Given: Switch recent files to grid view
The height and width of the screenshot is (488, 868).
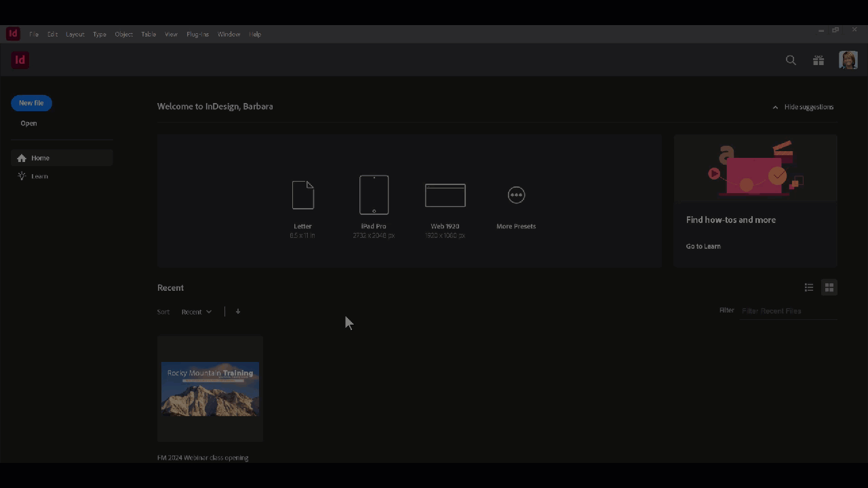Looking at the screenshot, I should click(x=829, y=287).
